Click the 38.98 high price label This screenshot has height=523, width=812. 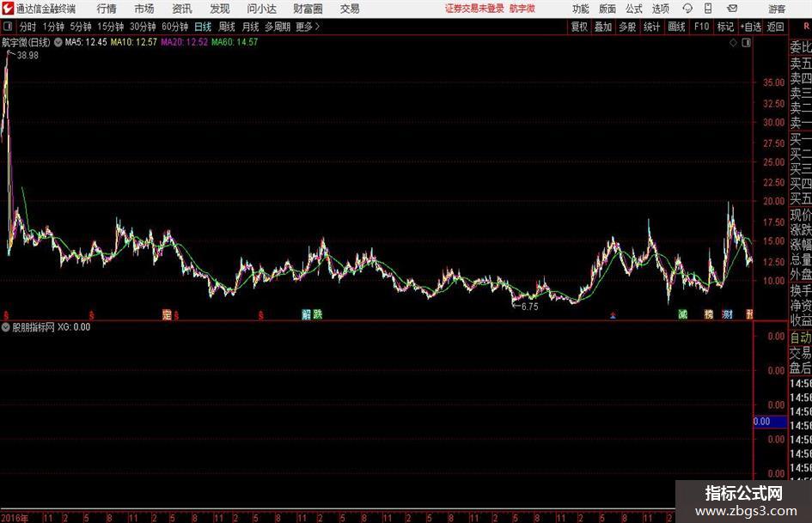[27, 56]
